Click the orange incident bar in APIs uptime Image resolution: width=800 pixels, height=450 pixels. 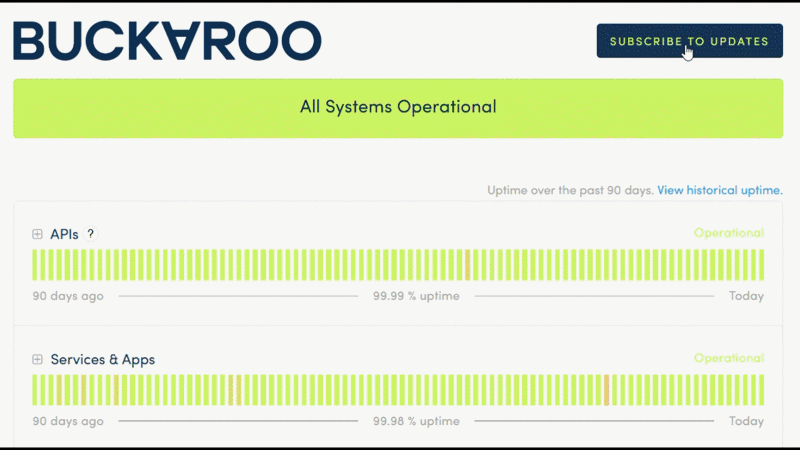point(467,265)
